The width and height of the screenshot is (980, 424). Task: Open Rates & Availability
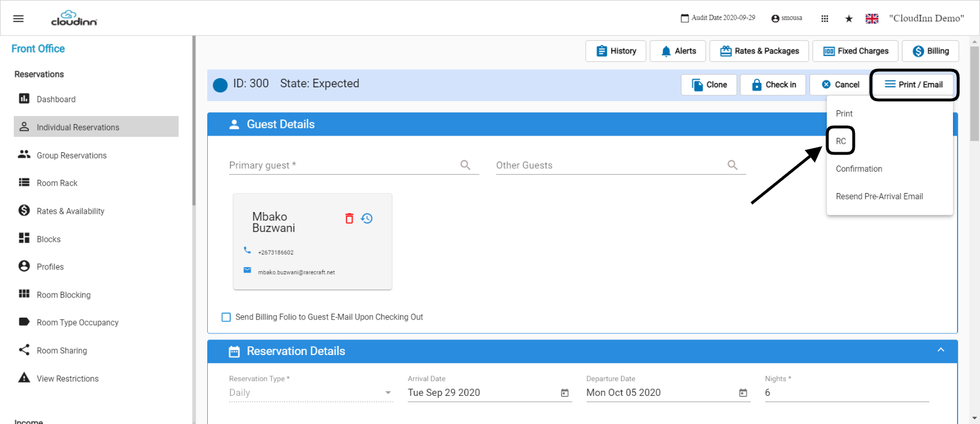pyautogui.click(x=96, y=211)
